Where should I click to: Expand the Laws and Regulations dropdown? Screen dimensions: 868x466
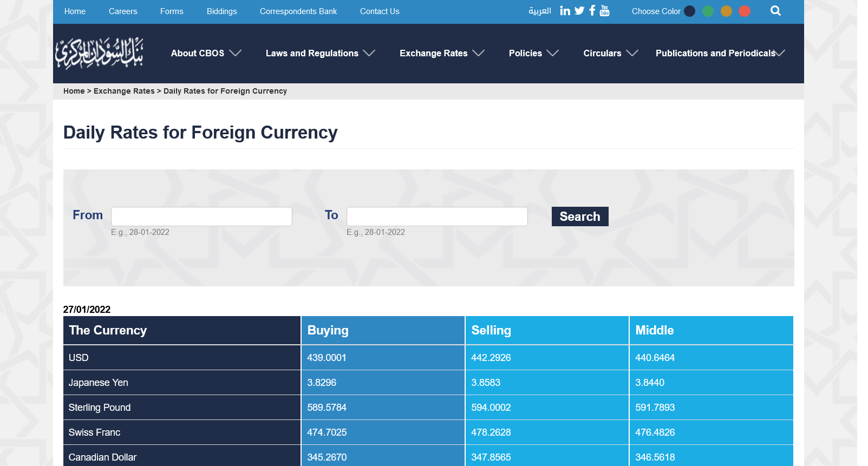(320, 53)
